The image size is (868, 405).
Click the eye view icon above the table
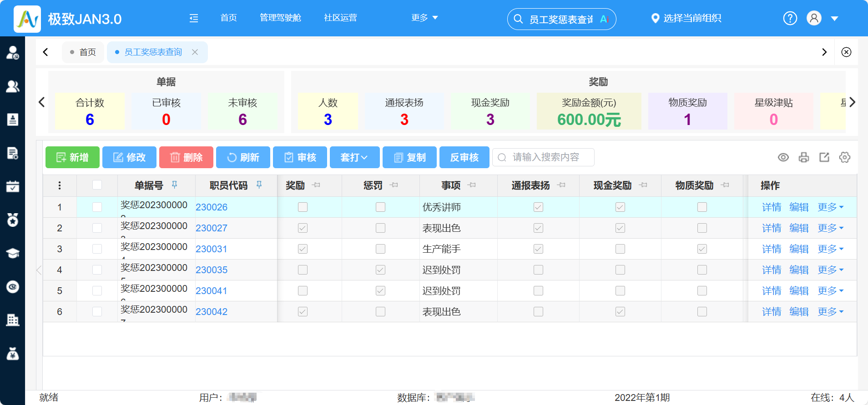pos(783,157)
